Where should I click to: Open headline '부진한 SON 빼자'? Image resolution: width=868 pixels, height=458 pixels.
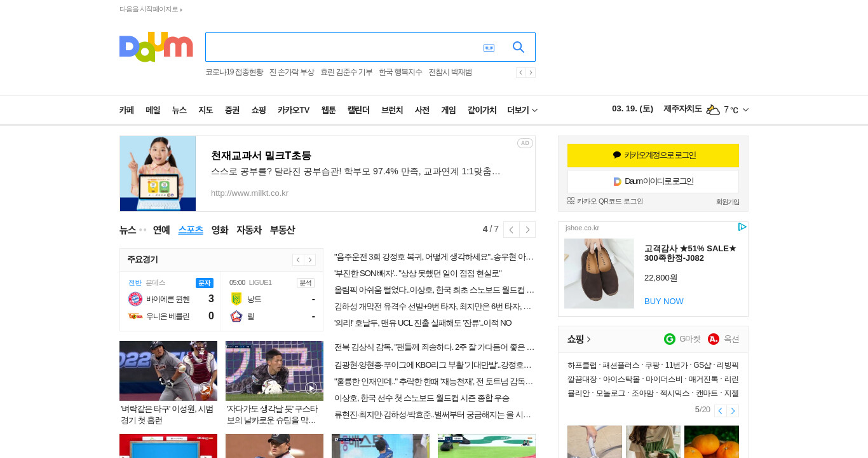click(x=417, y=274)
